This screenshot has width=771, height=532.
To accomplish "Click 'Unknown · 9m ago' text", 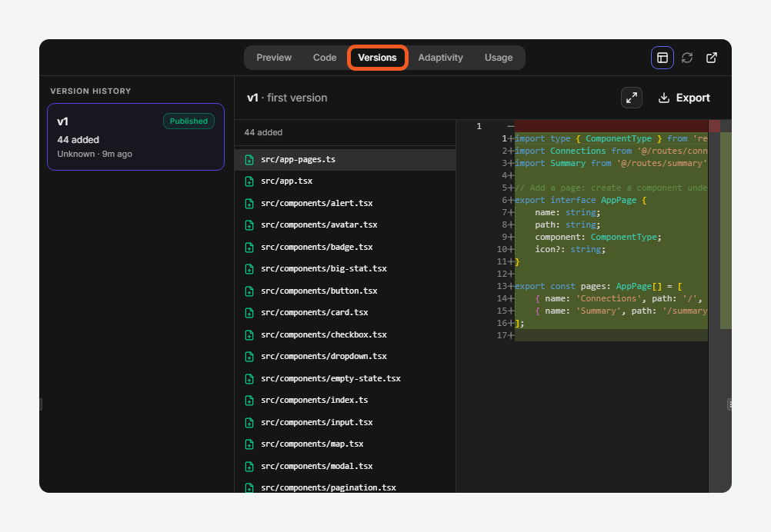I will [x=95, y=154].
